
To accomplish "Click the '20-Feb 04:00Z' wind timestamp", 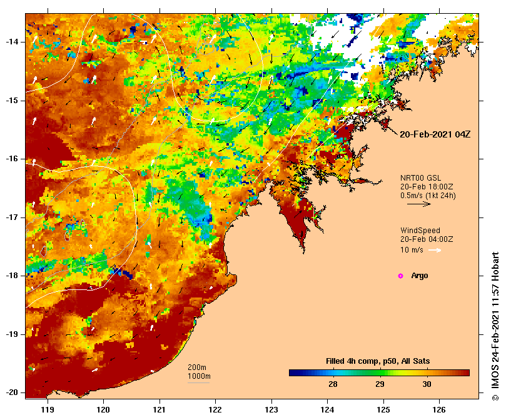I will (427, 239).
